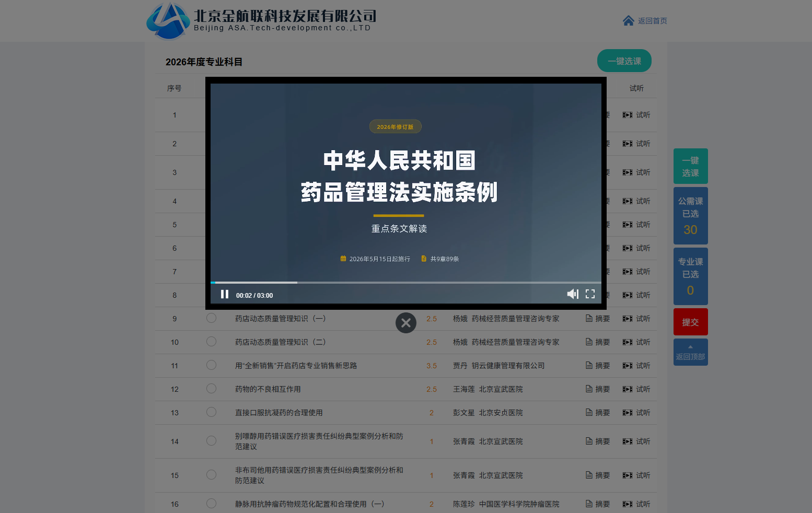Select radio button for course 9
The width and height of the screenshot is (812, 513).
tap(211, 318)
